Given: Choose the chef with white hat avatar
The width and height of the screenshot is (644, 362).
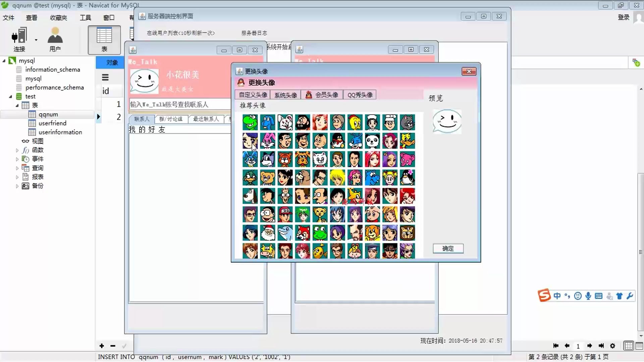Looking at the screenshot, I should (x=390, y=122).
